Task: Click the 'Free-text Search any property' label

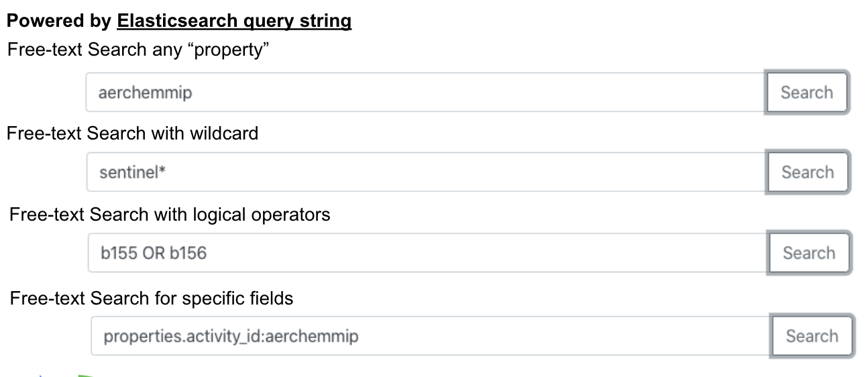Action: point(143,50)
